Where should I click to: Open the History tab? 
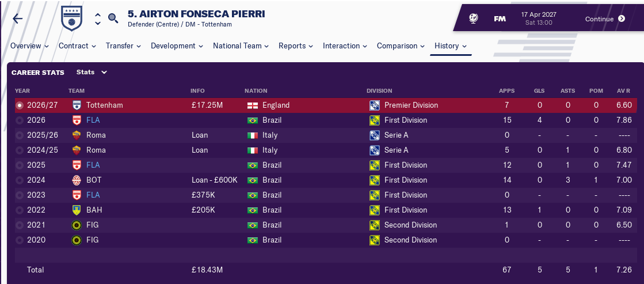pyautogui.click(x=450, y=46)
